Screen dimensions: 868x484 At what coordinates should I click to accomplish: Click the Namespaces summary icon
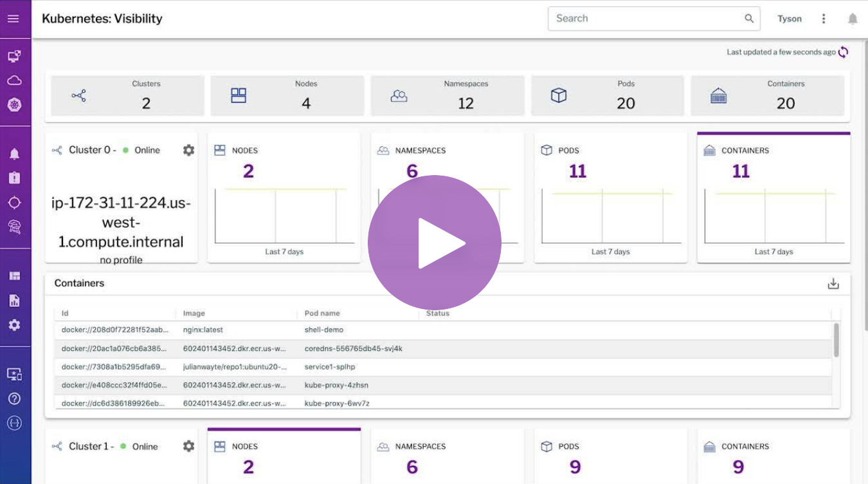[399, 96]
